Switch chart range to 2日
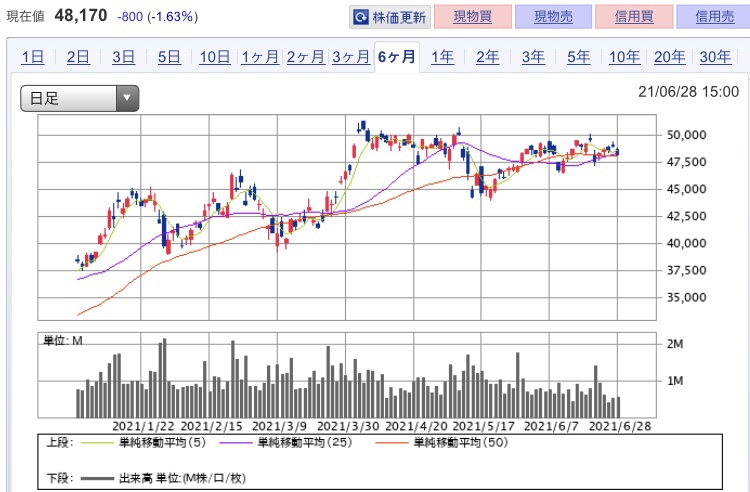750x492 pixels. pos(78,57)
